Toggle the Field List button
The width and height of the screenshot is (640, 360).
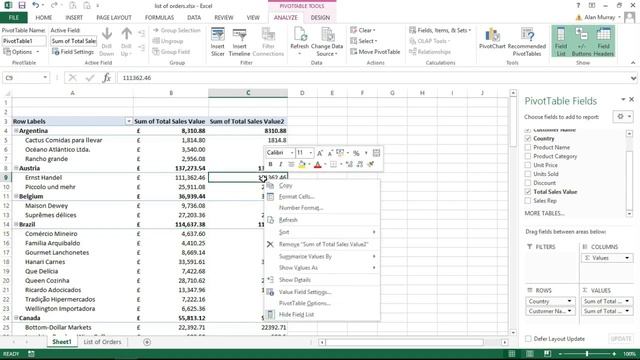561,42
